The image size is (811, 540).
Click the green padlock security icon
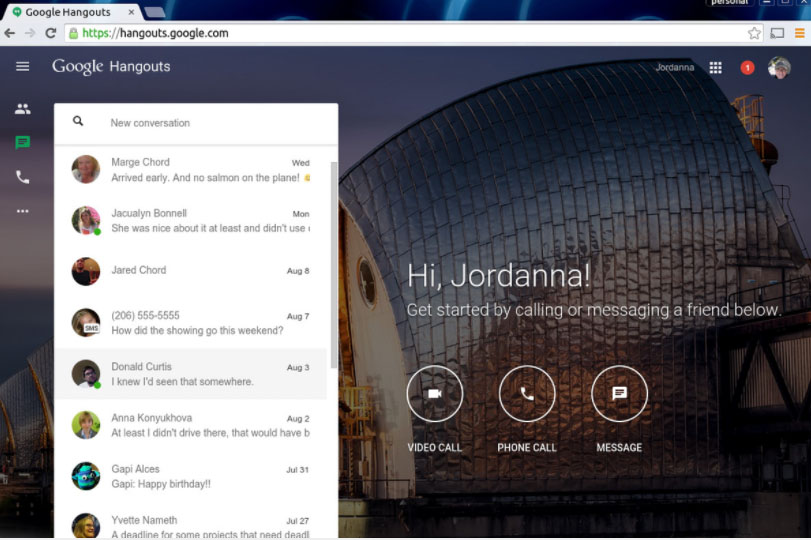(x=73, y=33)
